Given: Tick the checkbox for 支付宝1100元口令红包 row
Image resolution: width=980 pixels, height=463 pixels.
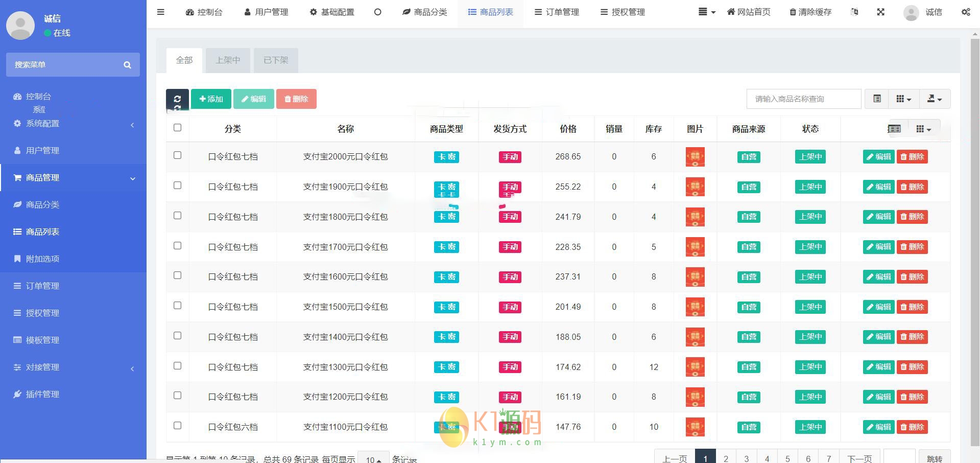Looking at the screenshot, I should (x=177, y=426).
